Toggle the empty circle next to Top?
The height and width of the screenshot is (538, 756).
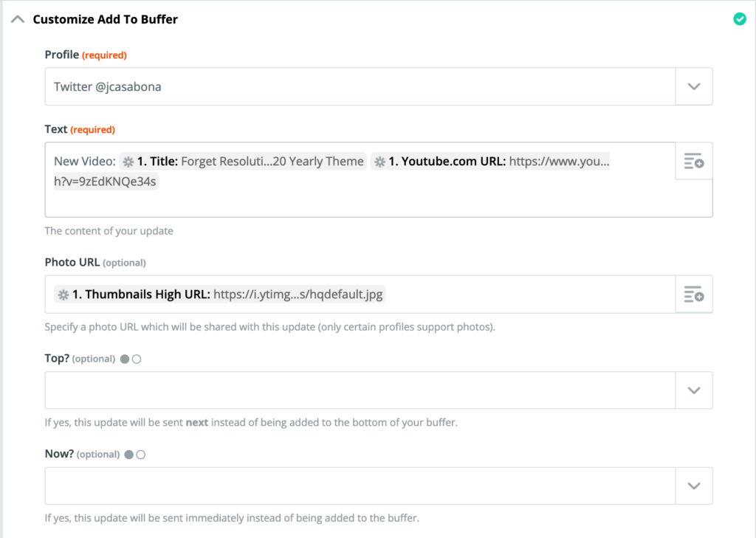pos(137,359)
